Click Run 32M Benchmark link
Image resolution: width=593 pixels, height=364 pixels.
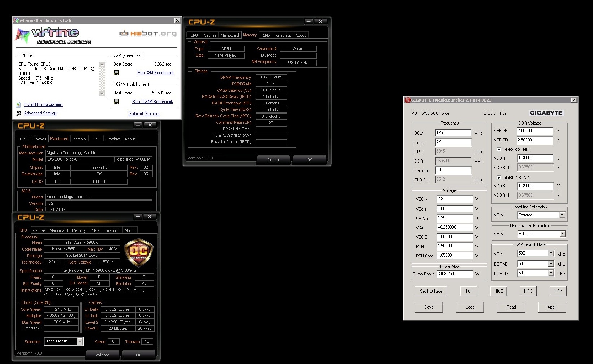(x=155, y=73)
